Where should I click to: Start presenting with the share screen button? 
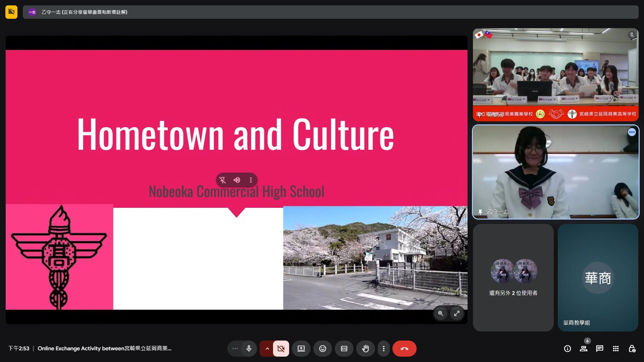coord(301,349)
